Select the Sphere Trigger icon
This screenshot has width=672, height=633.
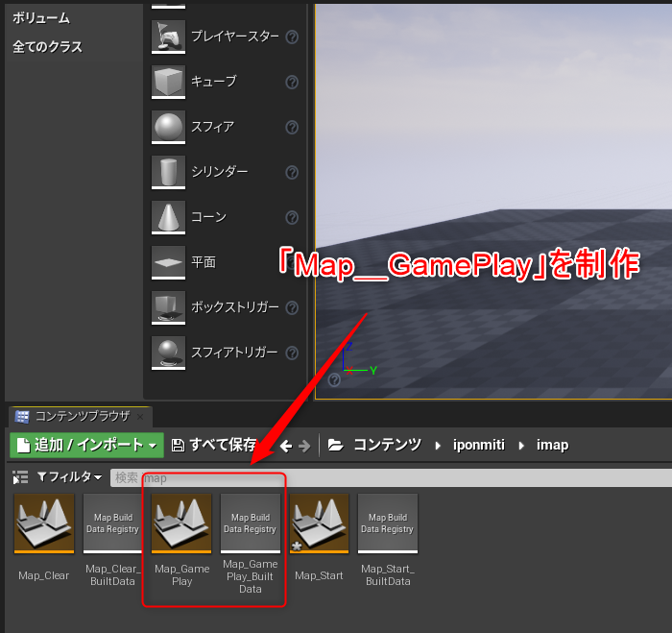tap(168, 353)
